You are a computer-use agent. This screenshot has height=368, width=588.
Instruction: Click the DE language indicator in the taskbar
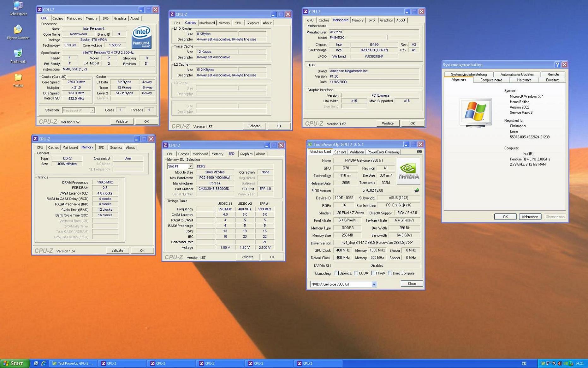524,363
